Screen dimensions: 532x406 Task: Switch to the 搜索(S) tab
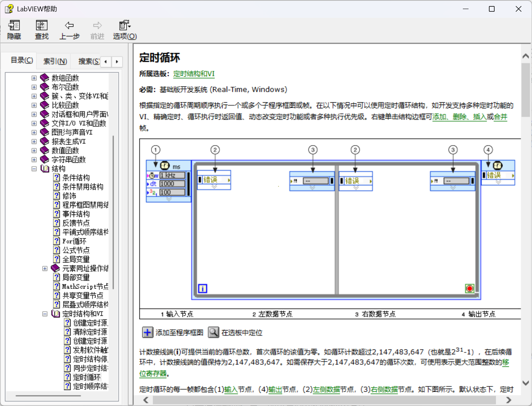pos(89,61)
